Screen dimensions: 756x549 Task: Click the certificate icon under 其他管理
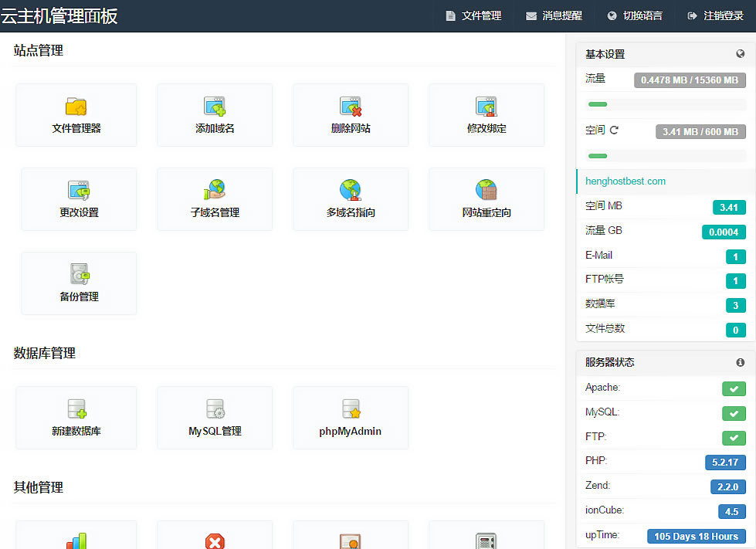(x=351, y=541)
